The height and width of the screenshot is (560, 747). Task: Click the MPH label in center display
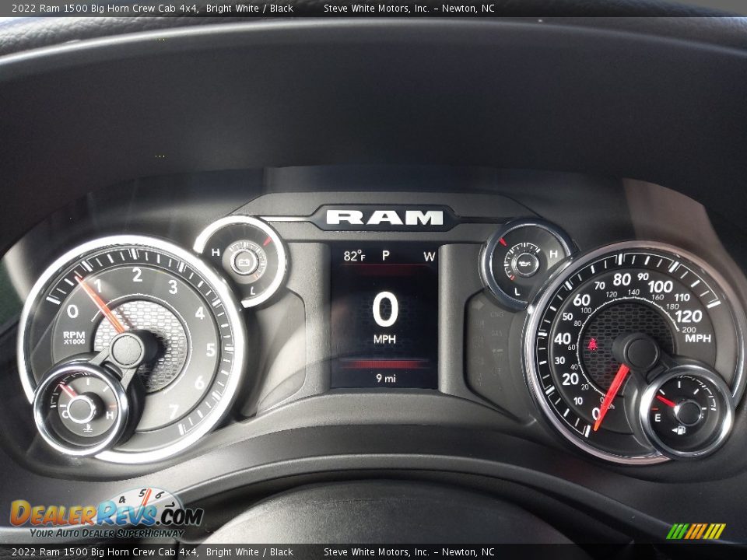coord(384,339)
